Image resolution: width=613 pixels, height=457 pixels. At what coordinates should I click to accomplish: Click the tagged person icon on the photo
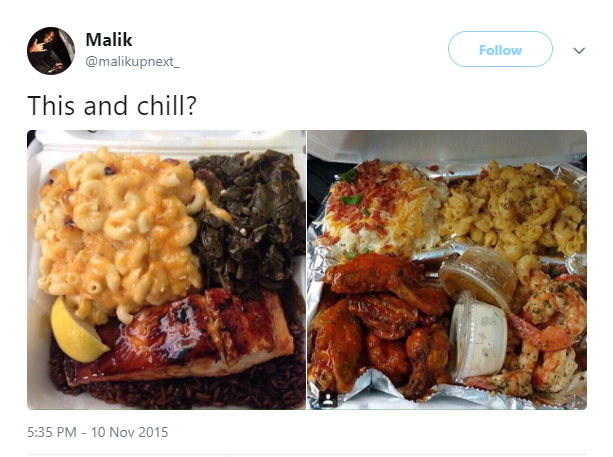[328, 399]
